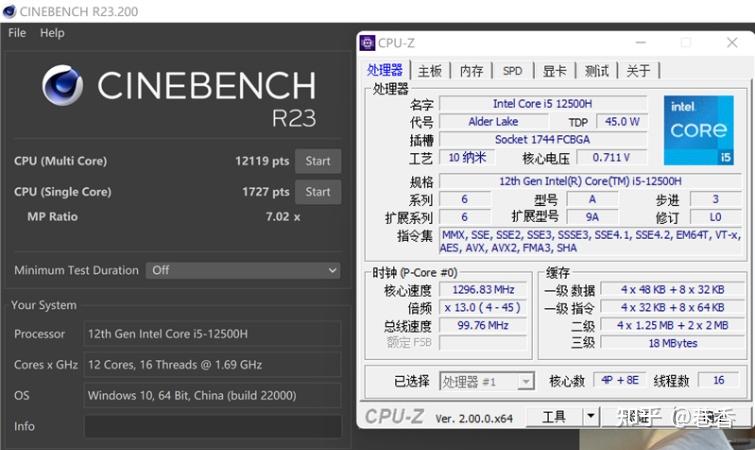Switch to the 显卡 tab in CPU-Z
This screenshot has width=755, height=450.
(x=554, y=71)
